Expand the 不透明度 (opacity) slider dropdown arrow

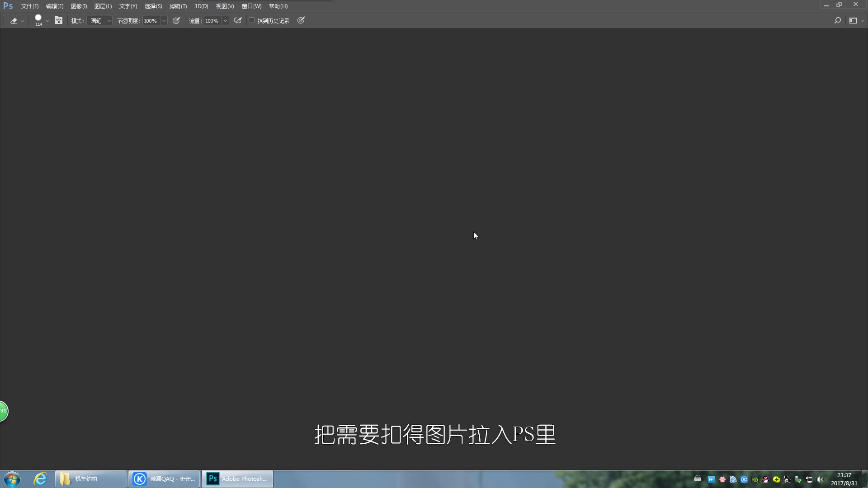click(x=164, y=21)
